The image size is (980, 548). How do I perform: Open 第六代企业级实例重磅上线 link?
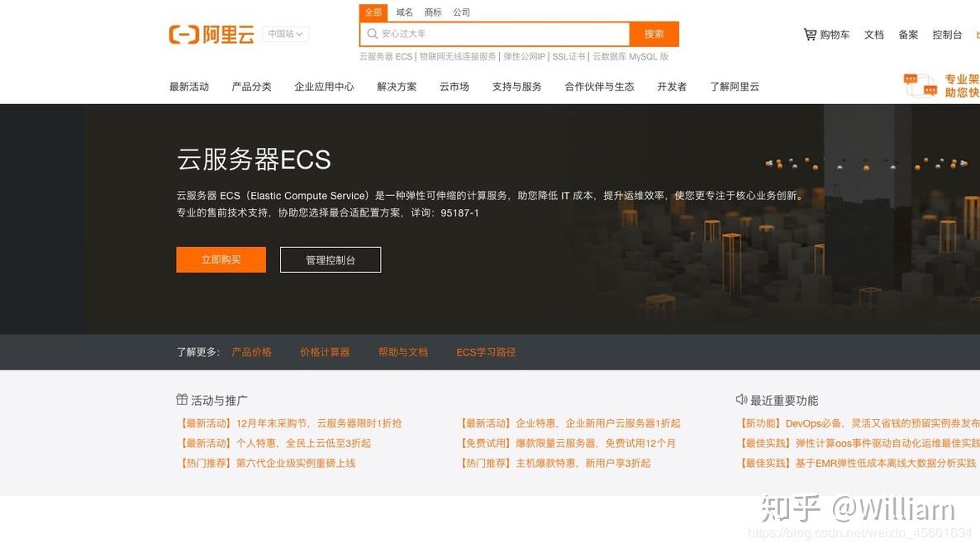click(266, 464)
